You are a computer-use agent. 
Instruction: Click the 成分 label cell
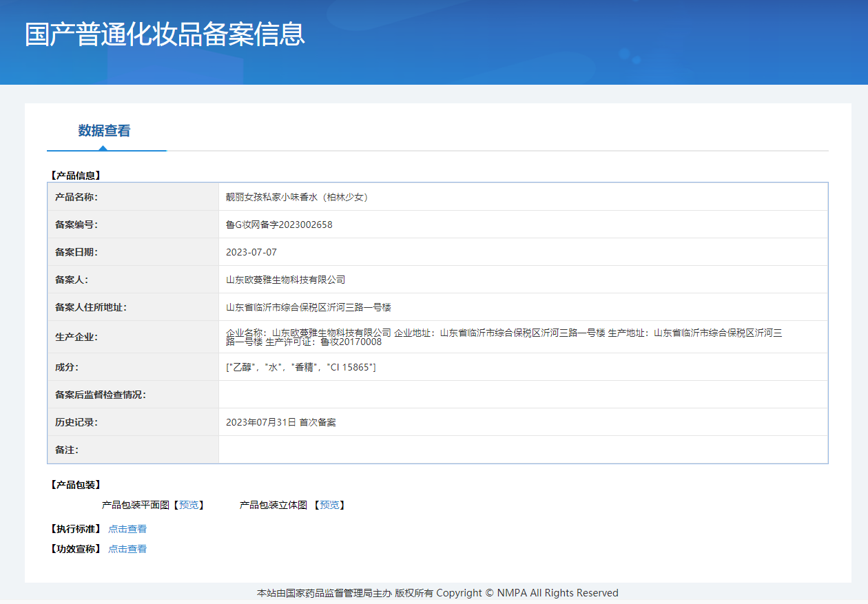coord(133,367)
